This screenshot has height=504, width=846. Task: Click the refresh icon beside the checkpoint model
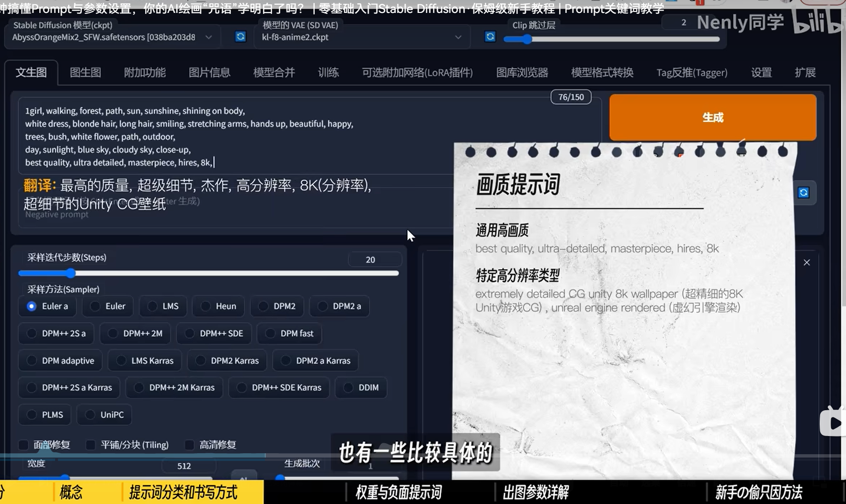240,37
